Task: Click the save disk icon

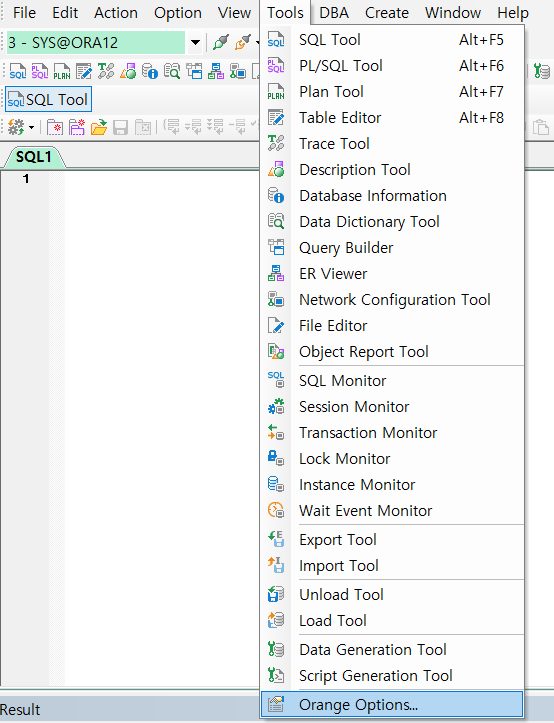Action: pyautogui.click(x=120, y=127)
